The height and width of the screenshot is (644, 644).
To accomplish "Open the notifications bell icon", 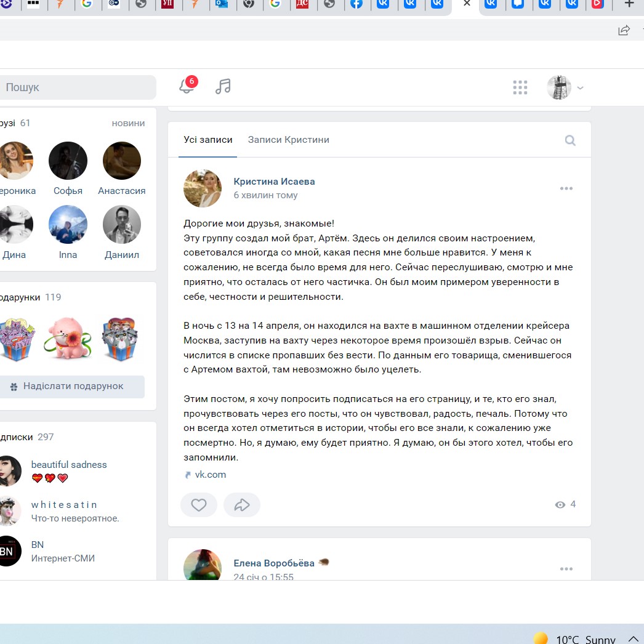I will (187, 87).
